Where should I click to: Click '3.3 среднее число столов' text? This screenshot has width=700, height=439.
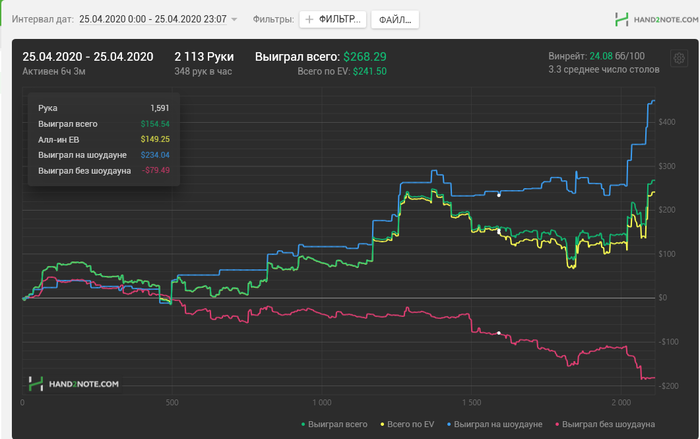point(604,70)
